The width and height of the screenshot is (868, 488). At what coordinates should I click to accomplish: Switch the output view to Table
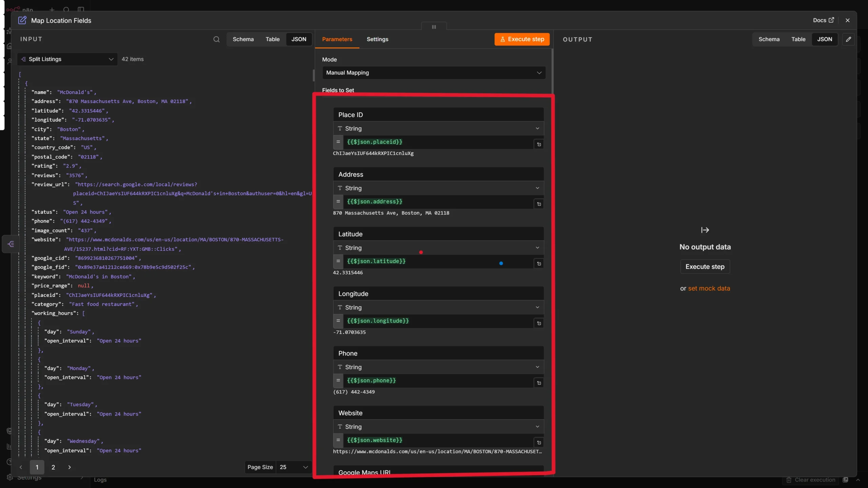coord(798,39)
